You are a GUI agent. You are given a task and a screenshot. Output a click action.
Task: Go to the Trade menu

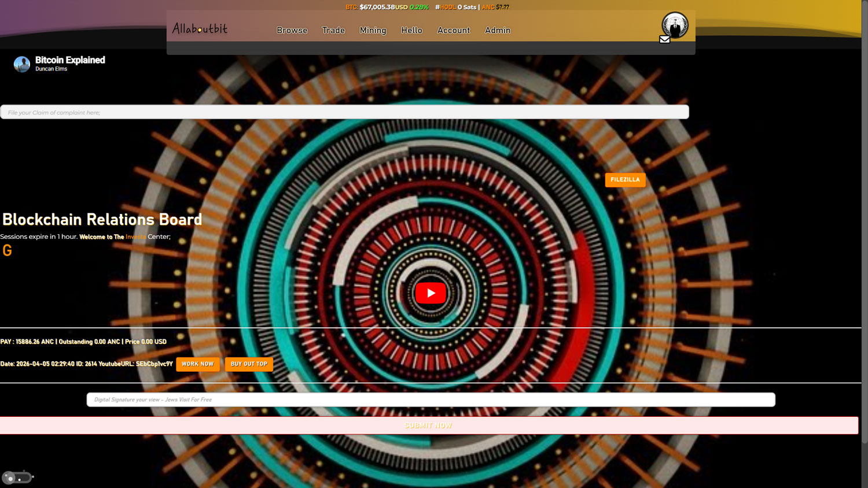pos(333,30)
